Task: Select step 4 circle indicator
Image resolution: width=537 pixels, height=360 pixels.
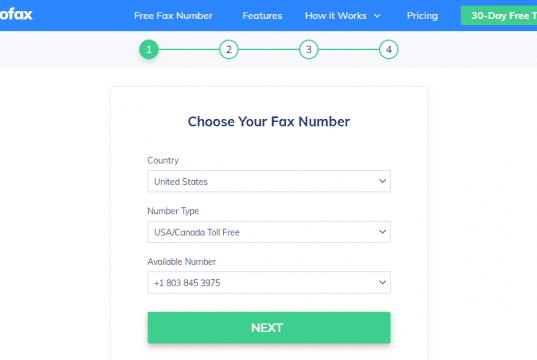Action: pyautogui.click(x=388, y=50)
